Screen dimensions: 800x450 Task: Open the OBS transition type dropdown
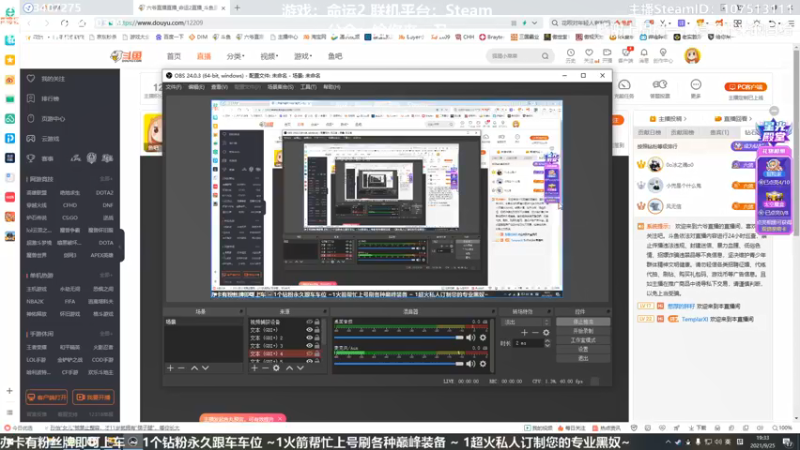(x=526, y=322)
